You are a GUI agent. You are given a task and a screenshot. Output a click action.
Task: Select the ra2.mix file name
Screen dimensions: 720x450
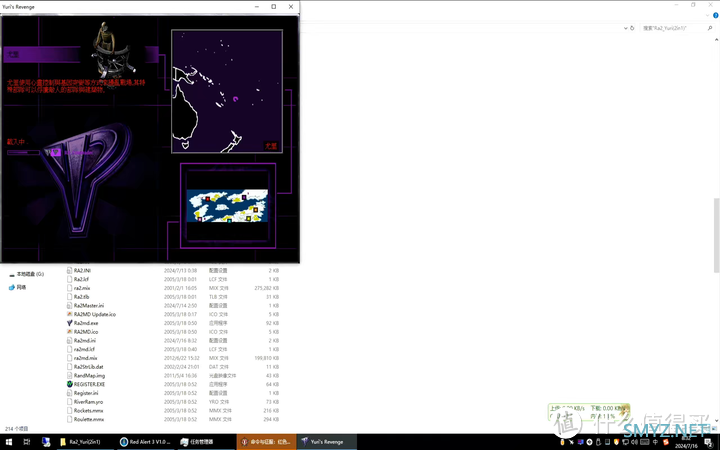(x=82, y=288)
